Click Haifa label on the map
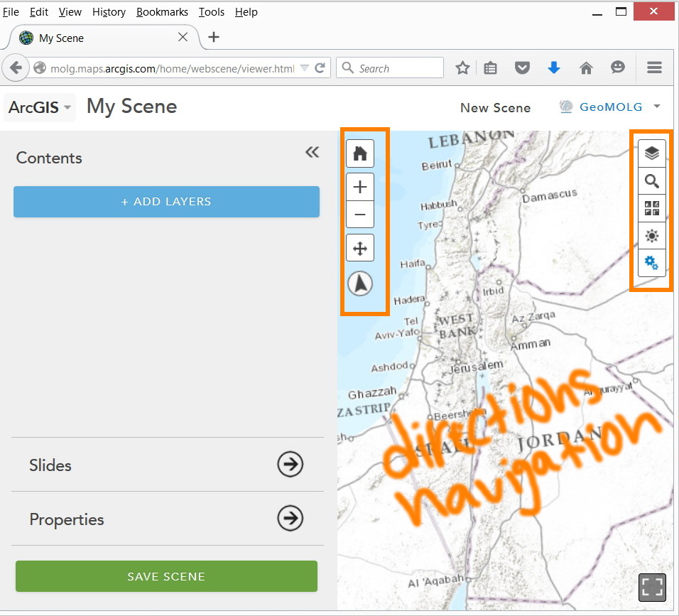 point(412,264)
